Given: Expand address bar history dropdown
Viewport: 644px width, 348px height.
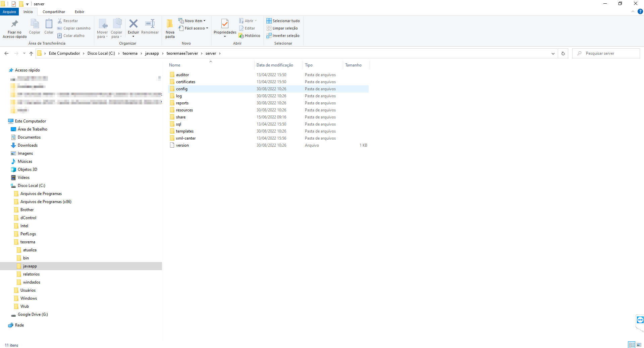Looking at the screenshot, I should click(553, 53).
